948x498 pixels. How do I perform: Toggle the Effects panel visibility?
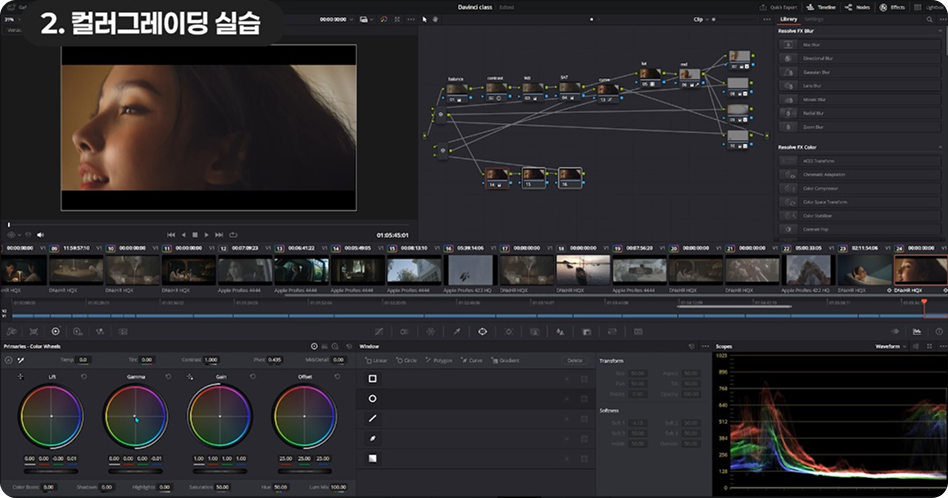tap(891, 7)
